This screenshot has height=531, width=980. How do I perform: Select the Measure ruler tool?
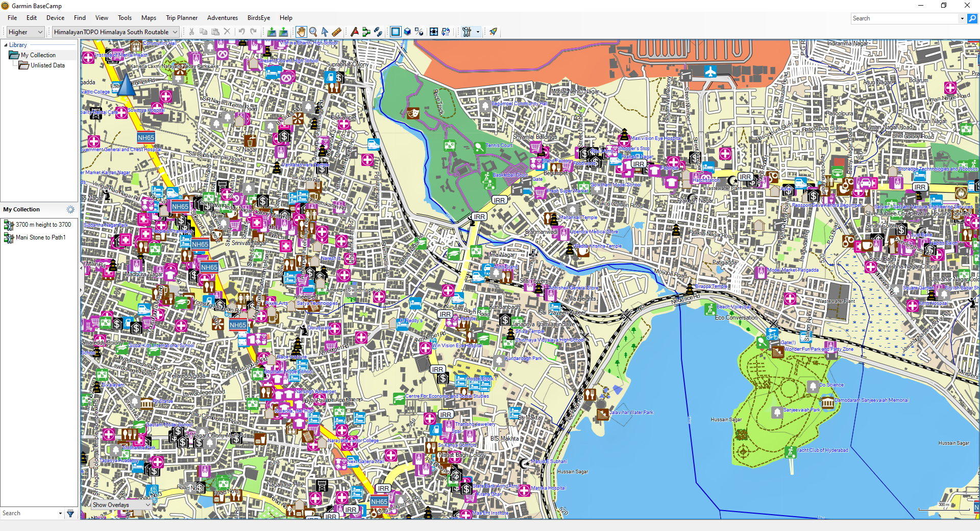click(x=336, y=32)
